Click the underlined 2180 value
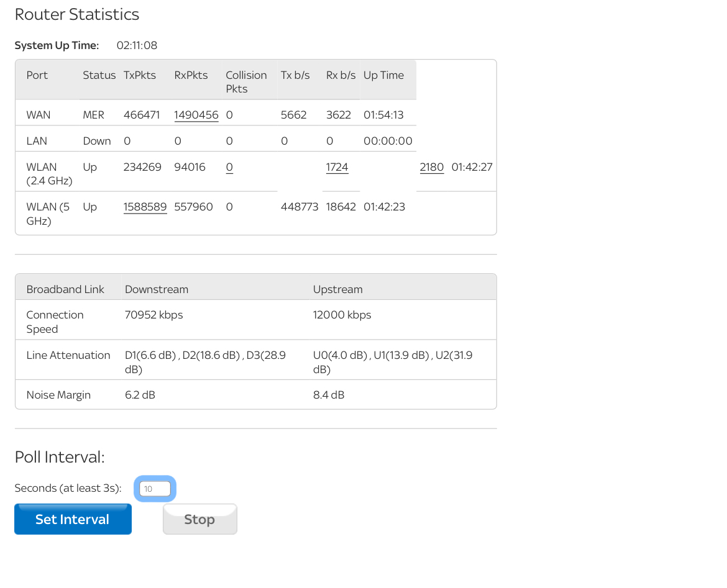This screenshot has width=727, height=588. point(431,167)
